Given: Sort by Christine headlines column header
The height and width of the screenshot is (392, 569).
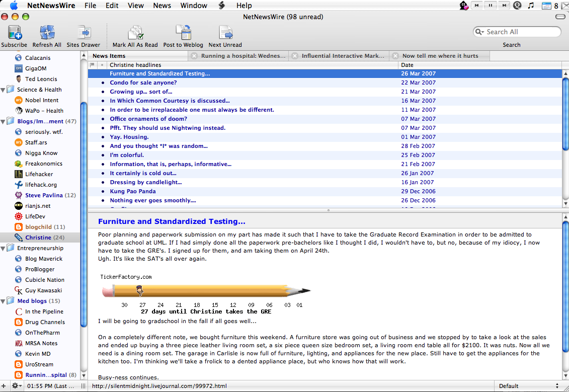Looking at the screenshot, I should pos(252,65).
